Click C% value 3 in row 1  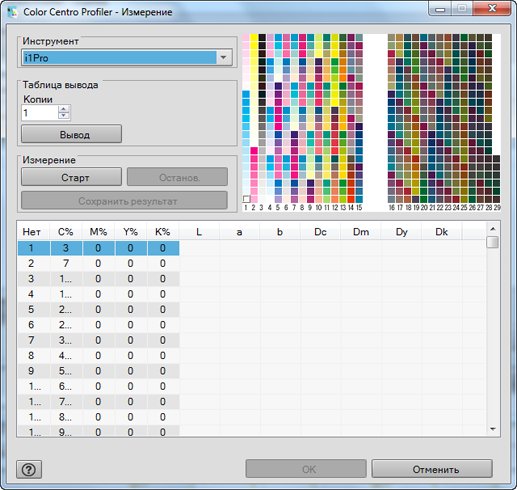point(66,248)
